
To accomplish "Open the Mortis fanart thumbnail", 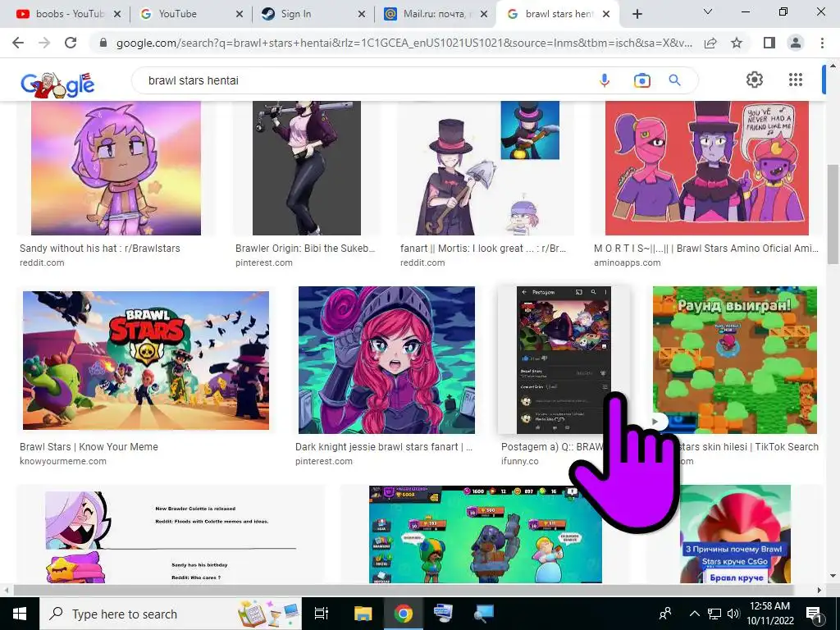I will coord(485,167).
